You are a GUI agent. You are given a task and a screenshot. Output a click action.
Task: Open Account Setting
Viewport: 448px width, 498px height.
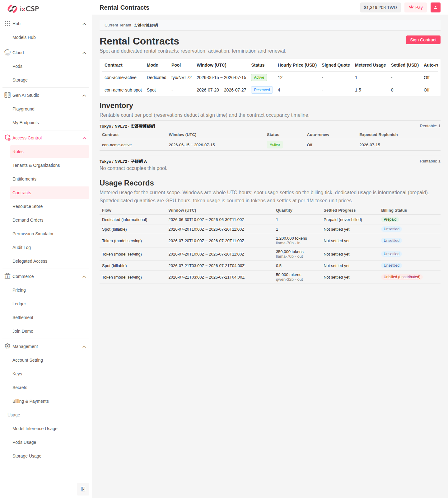(x=49, y=360)
